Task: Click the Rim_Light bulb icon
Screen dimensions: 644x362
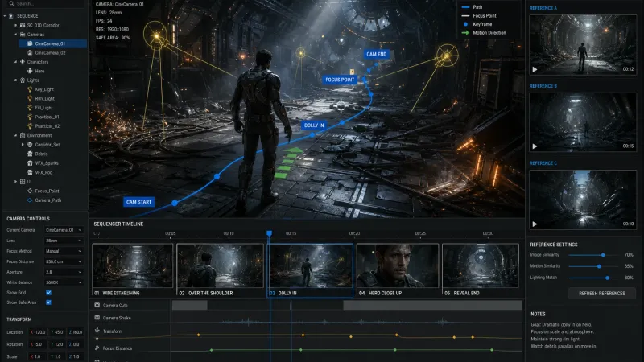Action: coord(30,98)
